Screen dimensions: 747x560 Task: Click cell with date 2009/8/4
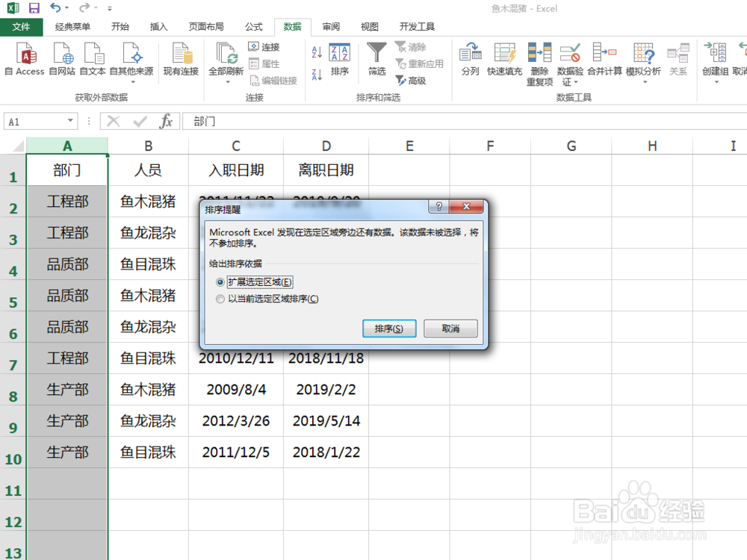[x=236, y=390]
